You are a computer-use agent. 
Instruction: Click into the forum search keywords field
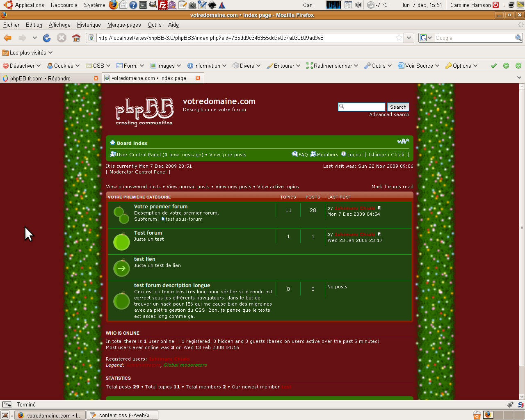(x=362, y=107)
